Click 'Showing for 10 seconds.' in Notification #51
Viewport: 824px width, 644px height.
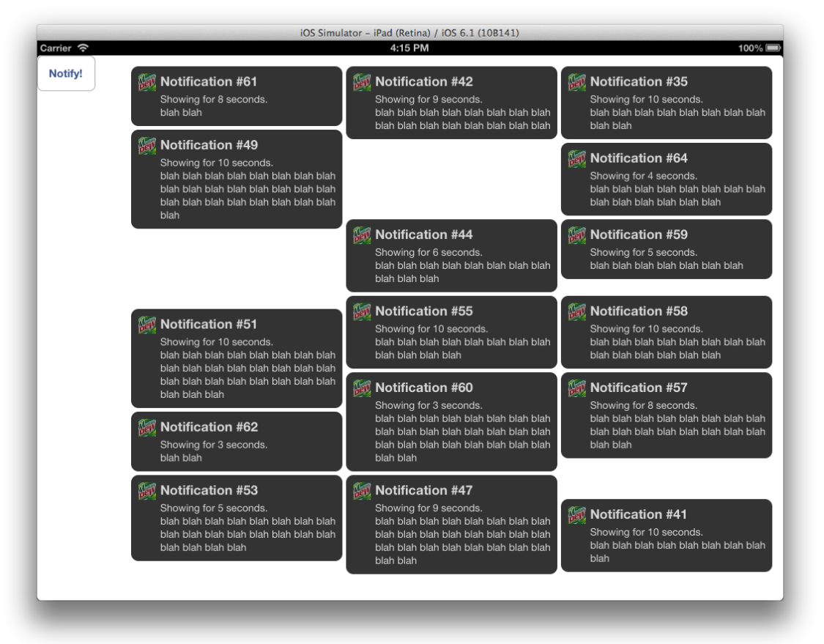[217, 342]
